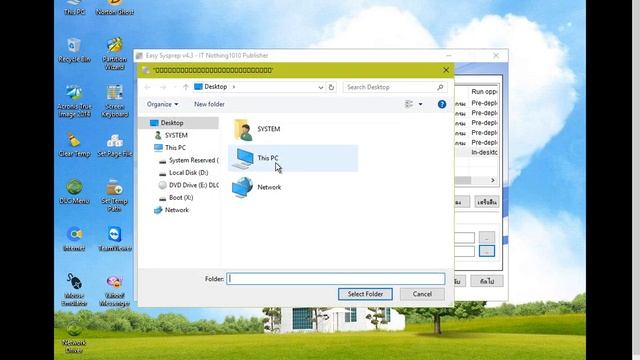This screenshot has height=360, width=640.
Task: Cancel the folder selection dialog
Action: click(422, 294)
